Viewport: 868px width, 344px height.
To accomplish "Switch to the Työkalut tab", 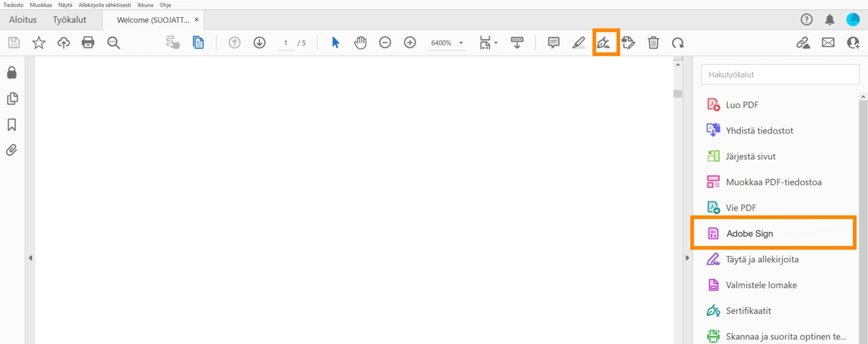I will (x=69, y=20).
